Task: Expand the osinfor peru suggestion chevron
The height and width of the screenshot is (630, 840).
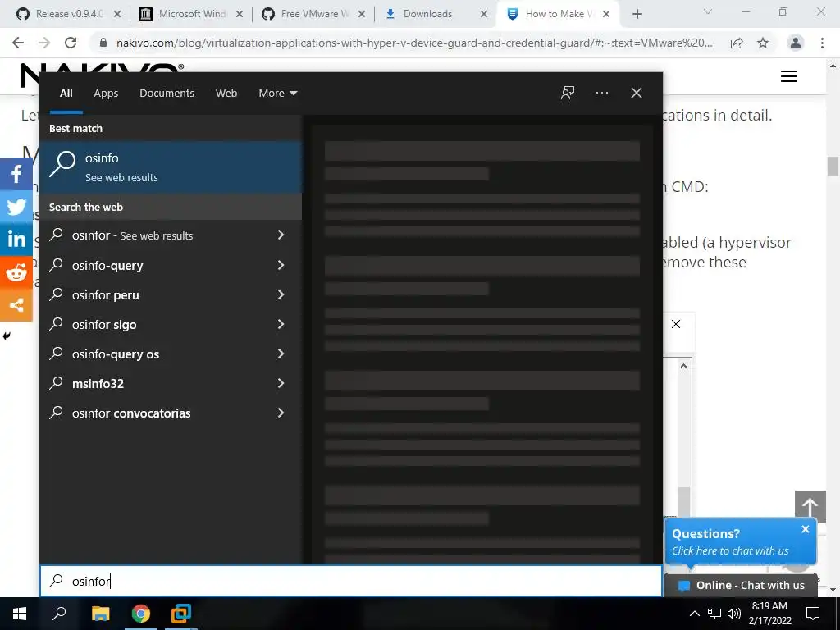Action: pos(281,294)
